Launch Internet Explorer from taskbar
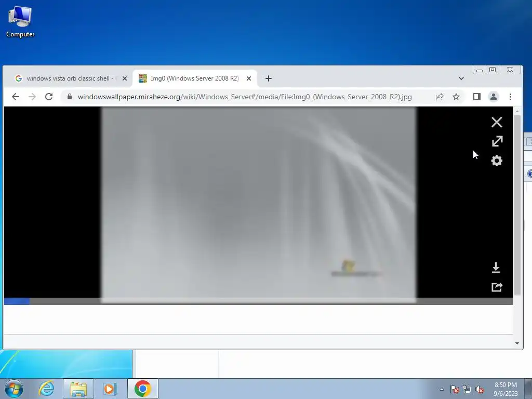The width and height of the screenshot is (532, 399). coord(46,389)
